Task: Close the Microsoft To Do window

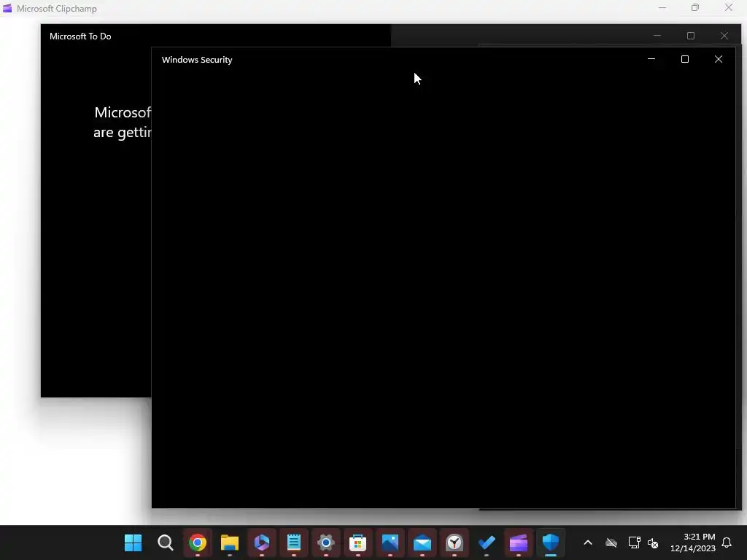Action: point(724,36)
